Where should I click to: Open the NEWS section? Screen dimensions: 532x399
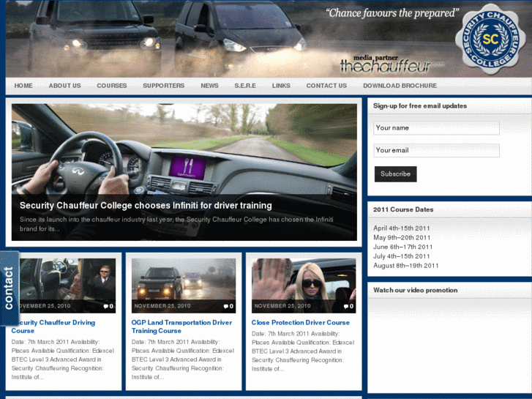[209, 86]
